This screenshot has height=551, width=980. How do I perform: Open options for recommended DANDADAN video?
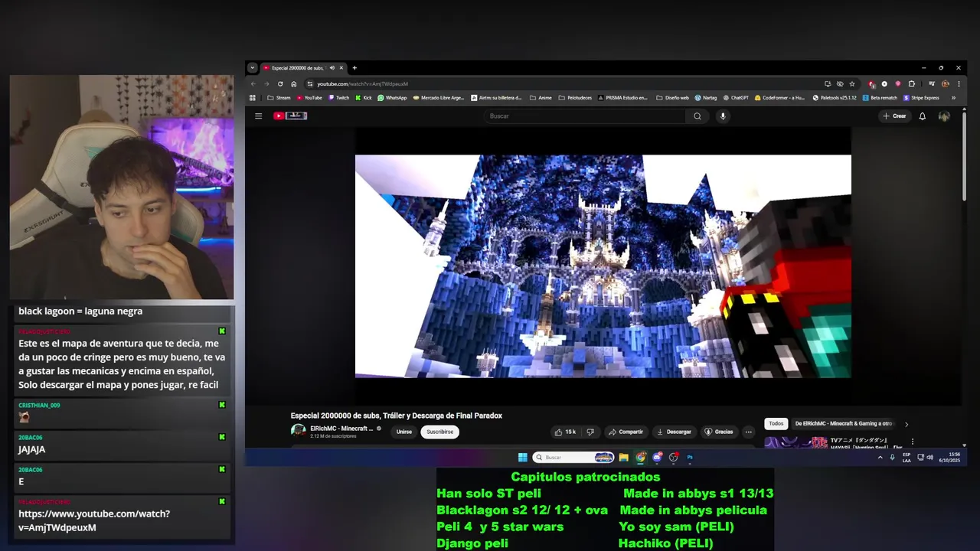pos(912,442)
